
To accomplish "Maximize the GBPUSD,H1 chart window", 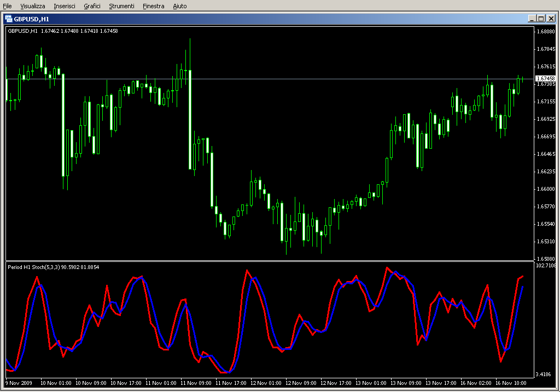I will coord(541,19).
